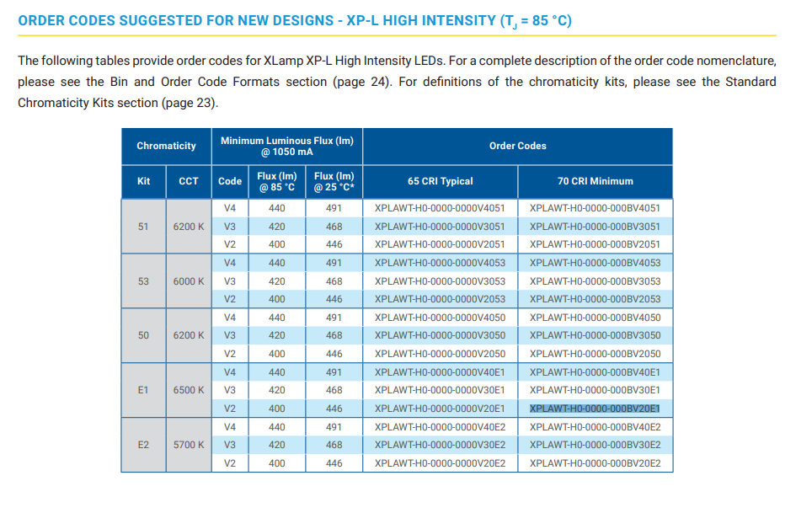This screenshot has width=812, height=529.
Task: Click the 'Chromaticity' table header
Action: coord(166,146)
